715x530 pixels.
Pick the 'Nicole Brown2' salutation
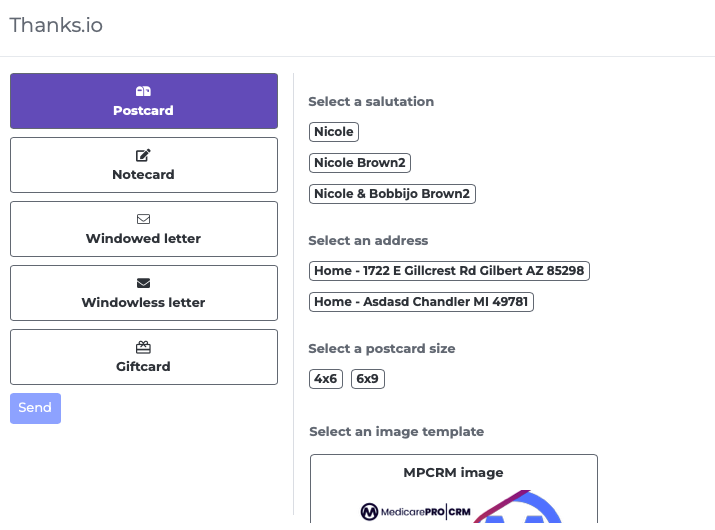[360, 163]
